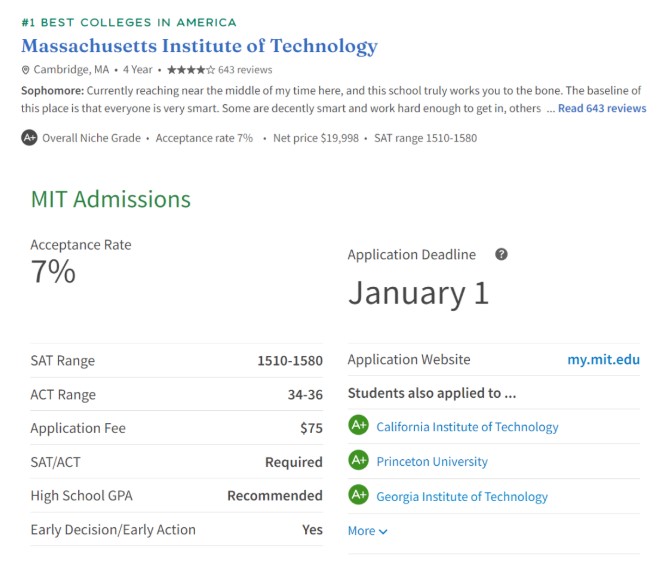
Task: Click the 'Net price $19,998' text
Action: [x=316, y=138]
